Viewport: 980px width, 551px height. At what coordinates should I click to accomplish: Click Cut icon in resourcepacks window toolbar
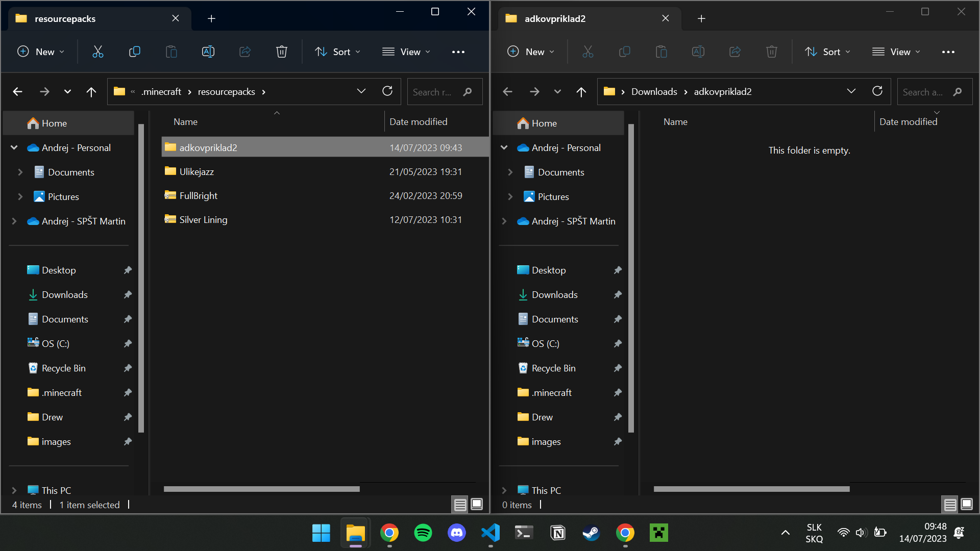(97, 52)
